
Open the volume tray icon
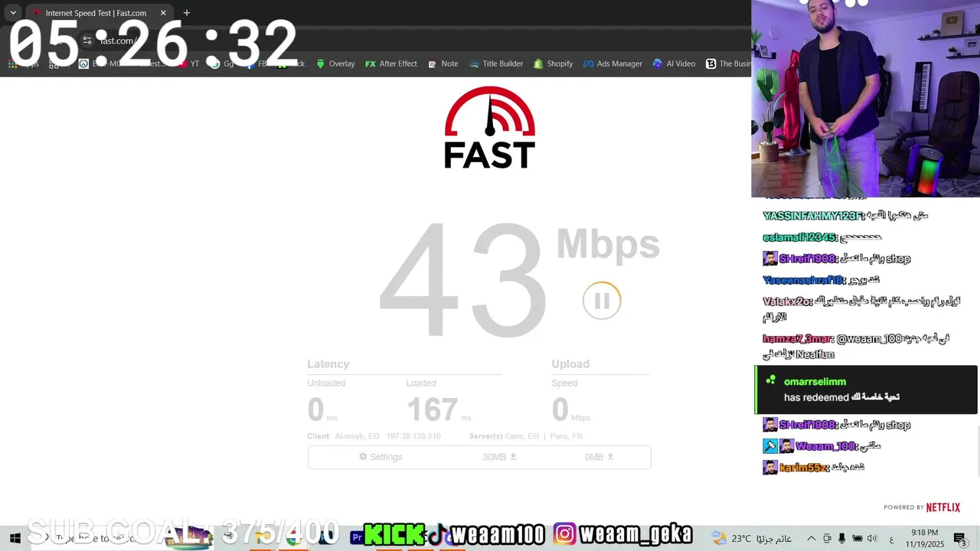click(872, 538)
